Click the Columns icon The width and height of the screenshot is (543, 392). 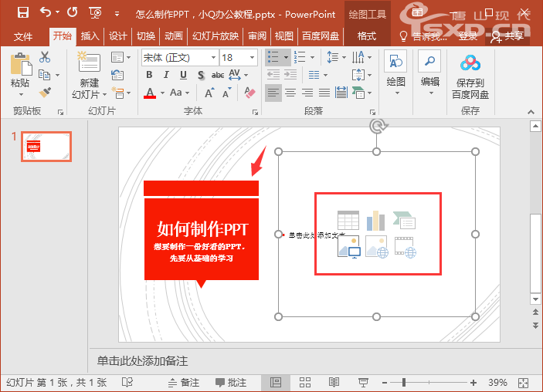(314, 75)
